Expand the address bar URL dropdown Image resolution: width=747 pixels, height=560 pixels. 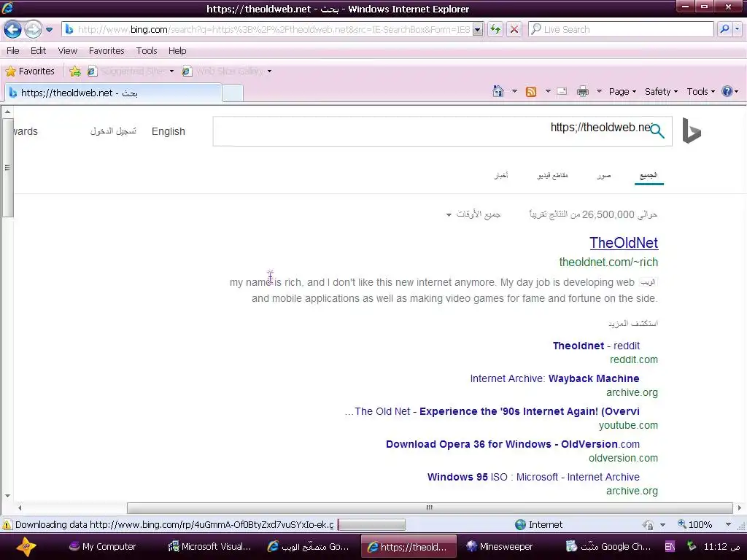[x=478, y=29]
